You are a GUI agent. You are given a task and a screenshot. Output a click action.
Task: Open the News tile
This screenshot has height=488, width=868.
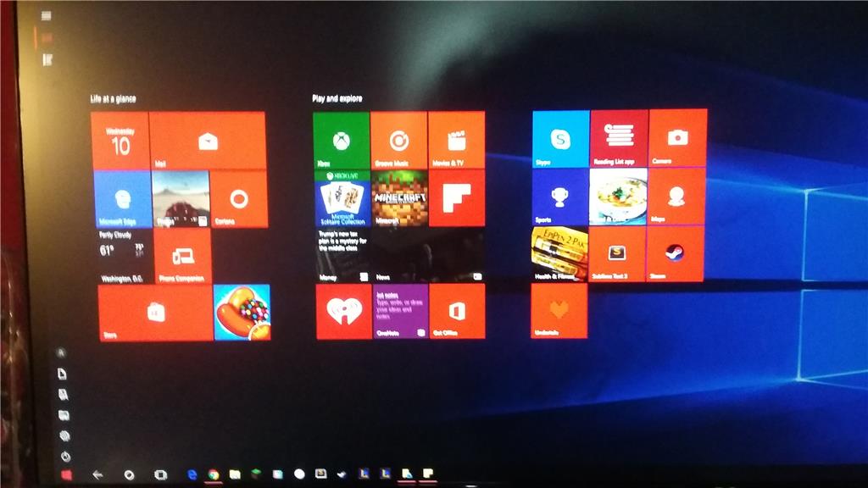428,255
